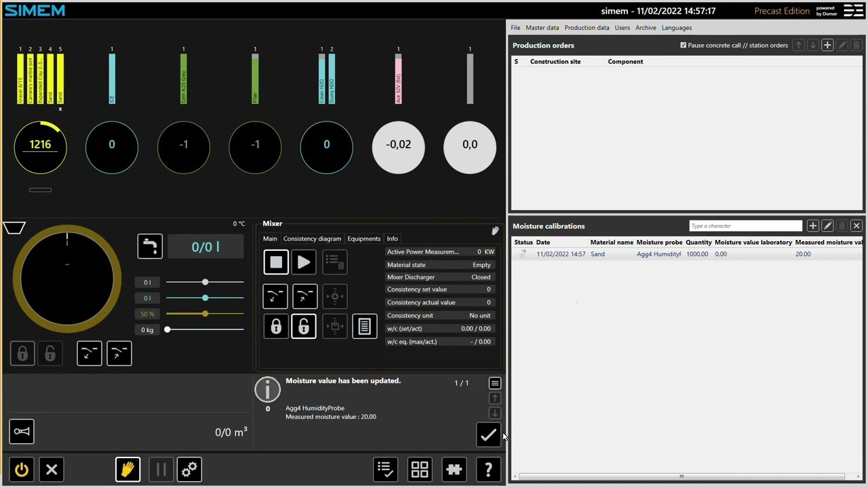The height and width of the screenshot is (488, 868).
Task: Open the Production data menu
Action: [587, 28]
